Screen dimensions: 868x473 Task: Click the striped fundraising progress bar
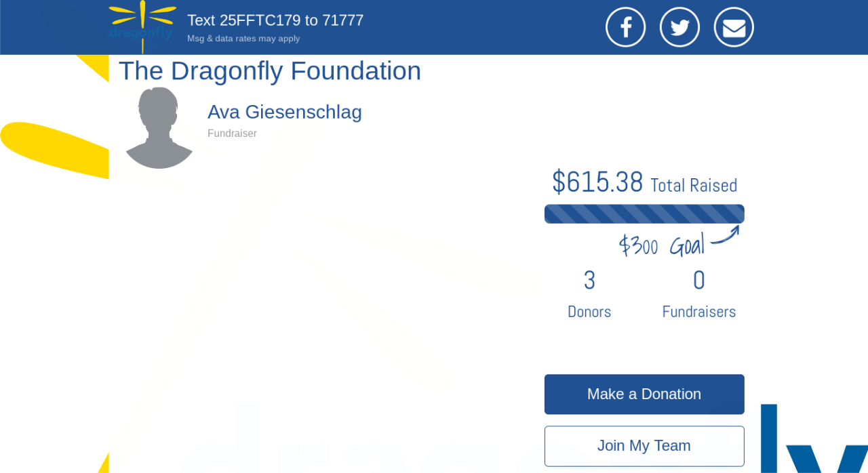click(644, 214)
